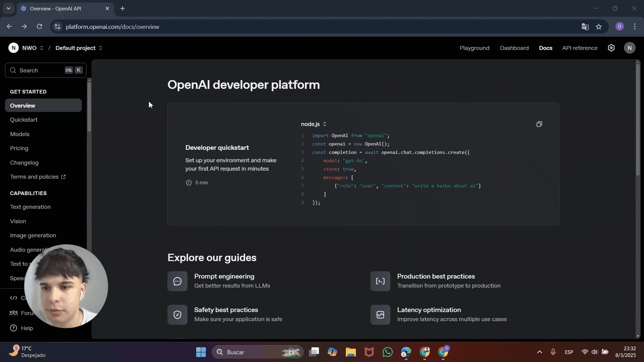Open Models in the sidebar

20,134
